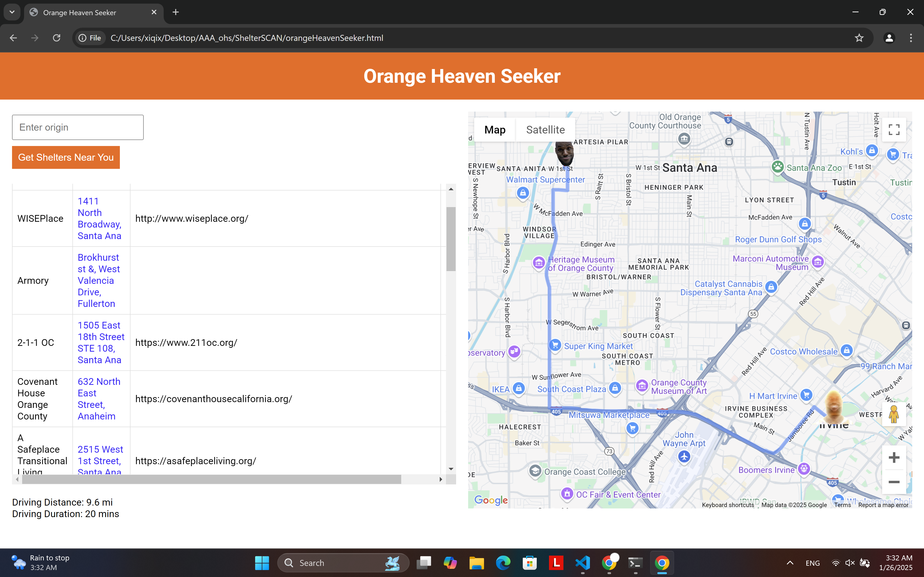Zoom out on the map
This screenshot has height=577, width=924.
[894, 482]
